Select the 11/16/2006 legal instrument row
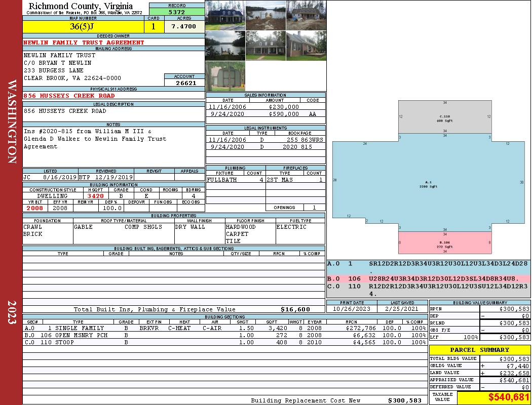 coord(265,140)
